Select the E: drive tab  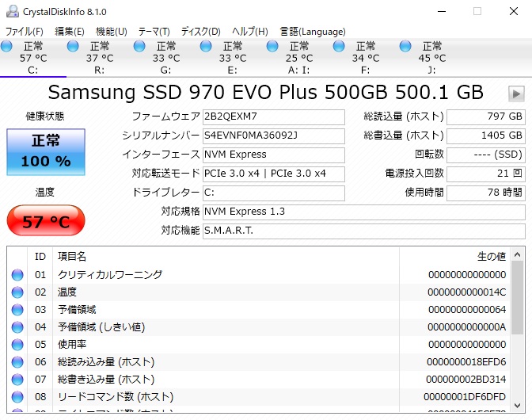pos(233,58)
